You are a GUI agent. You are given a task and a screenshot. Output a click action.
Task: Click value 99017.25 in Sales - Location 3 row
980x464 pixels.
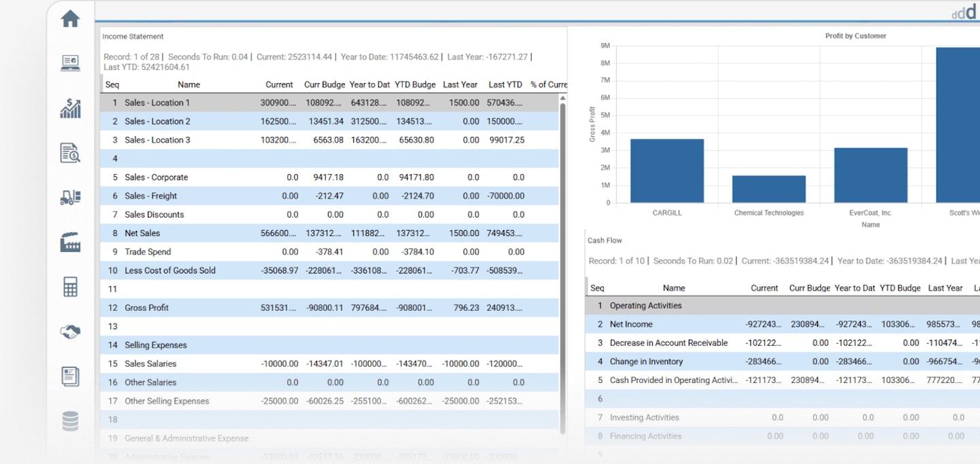(x=507, y=140)
